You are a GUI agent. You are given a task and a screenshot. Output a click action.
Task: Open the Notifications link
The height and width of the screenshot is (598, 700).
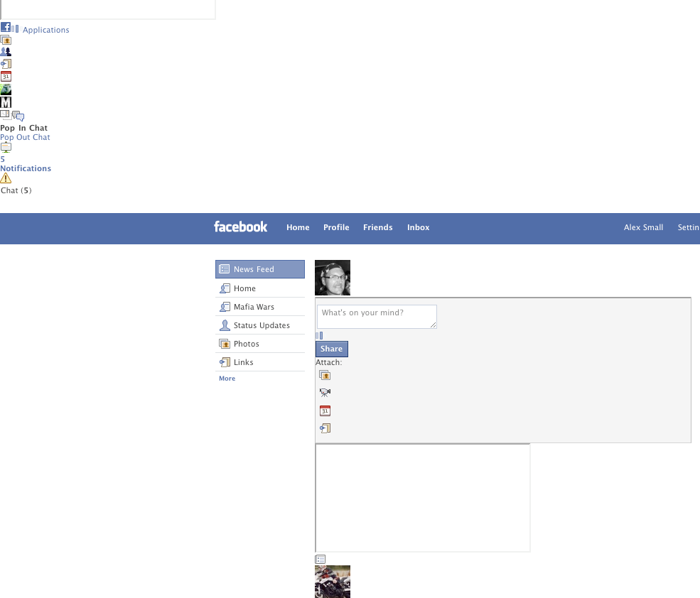click(26, 168)
